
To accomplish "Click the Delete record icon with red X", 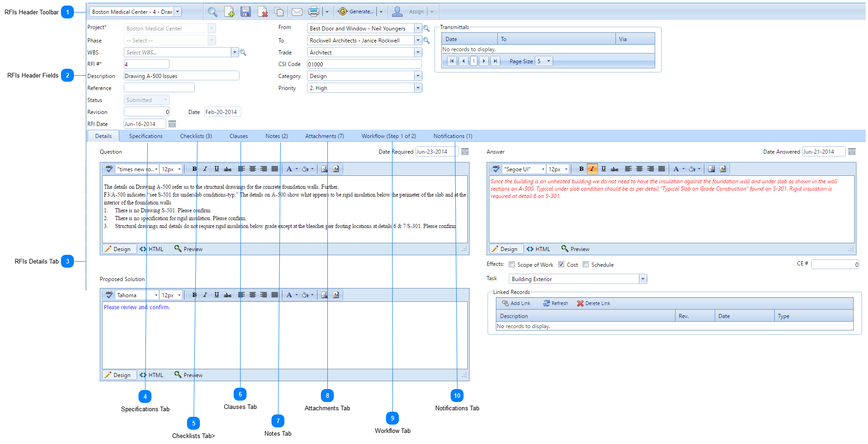I will [x=262, y=12].
